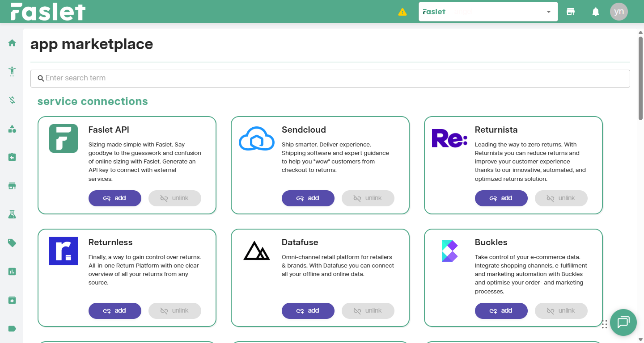This screenshot has height=343, width=644.
Task: Open the experiment flask sidebar icon
Action: tap(12, 214)
